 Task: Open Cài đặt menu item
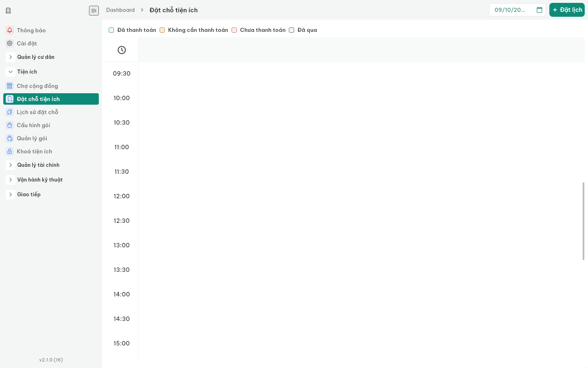point(51,43)
